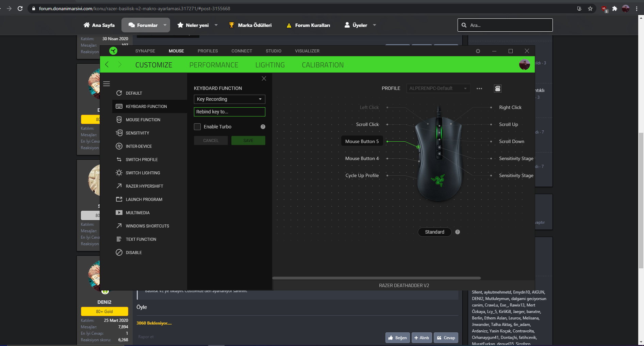Switch to the PROFILES tab
The width and height of the screenshot is (644, 346).
tap(208, 51)
